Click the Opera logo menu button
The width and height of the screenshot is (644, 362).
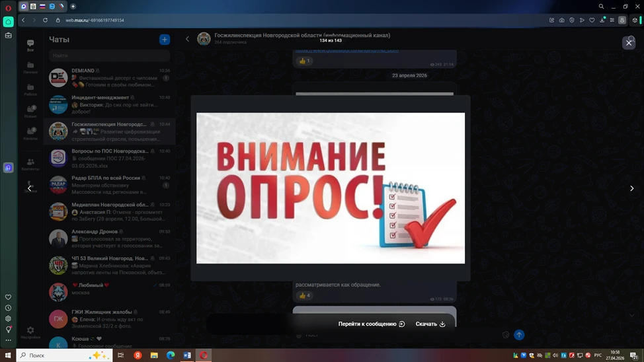(x=8, y=7)
